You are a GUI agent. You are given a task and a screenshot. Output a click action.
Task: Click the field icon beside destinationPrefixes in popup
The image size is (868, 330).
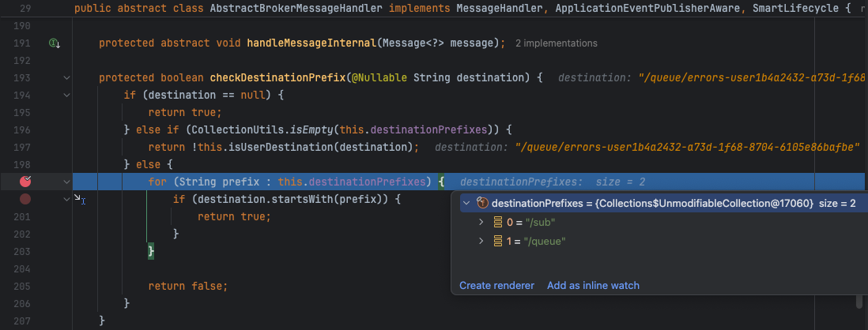[482, 204]
